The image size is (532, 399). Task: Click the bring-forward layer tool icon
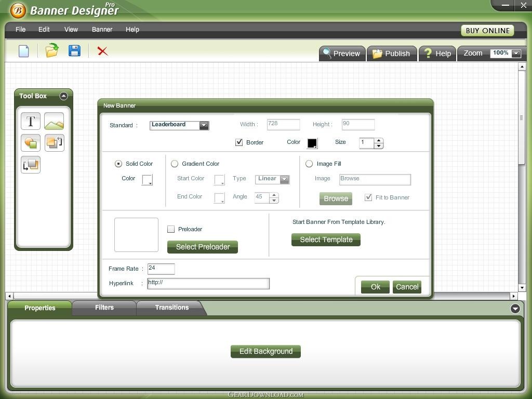(x=54, y=143)
